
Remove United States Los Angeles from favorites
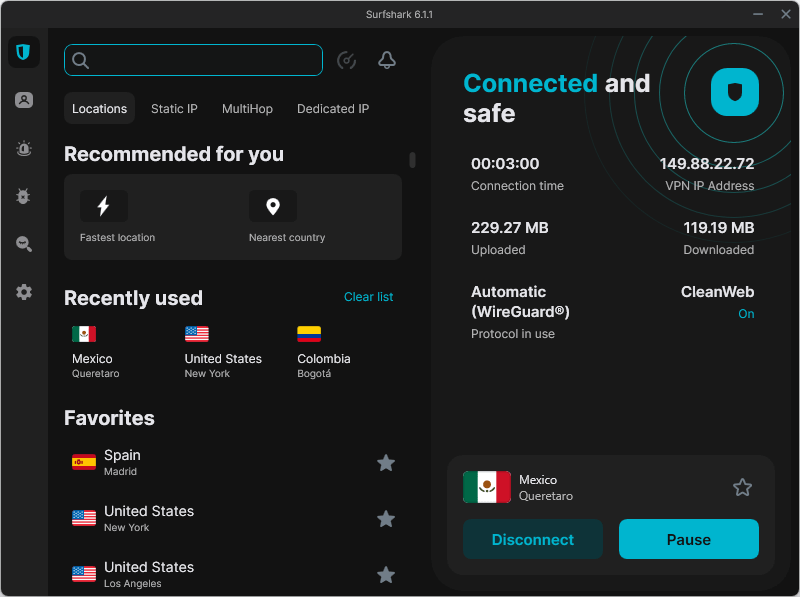pyautogui.click(x=386, y=575)
